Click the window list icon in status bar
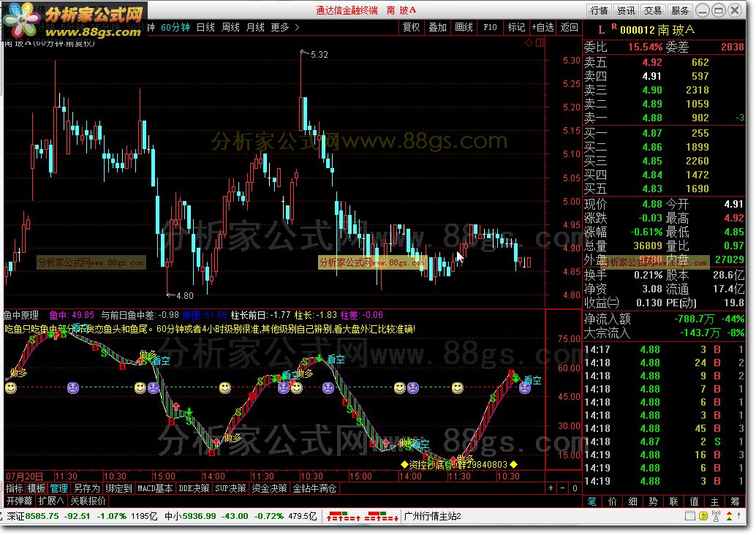This screenshot has width=756, height=535. click(690, 516)
